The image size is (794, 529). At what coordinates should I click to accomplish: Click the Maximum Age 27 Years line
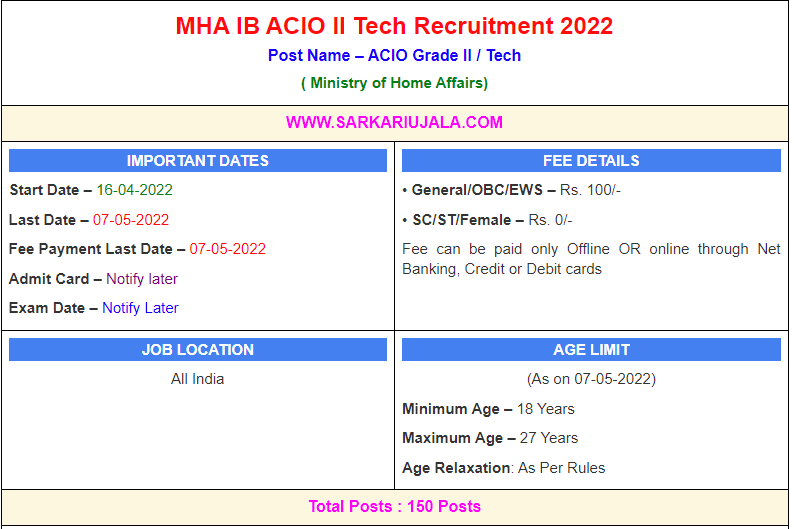pyautogui.click(x=490, y=438)
